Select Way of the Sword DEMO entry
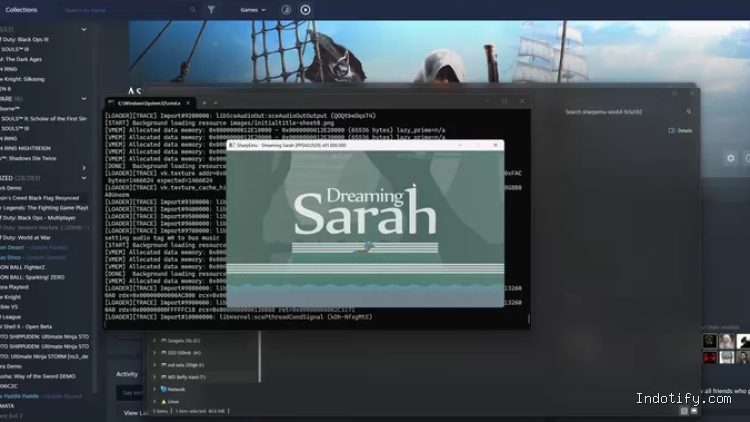Viewport: 750px width, 422px height. [x=38, y=376]
